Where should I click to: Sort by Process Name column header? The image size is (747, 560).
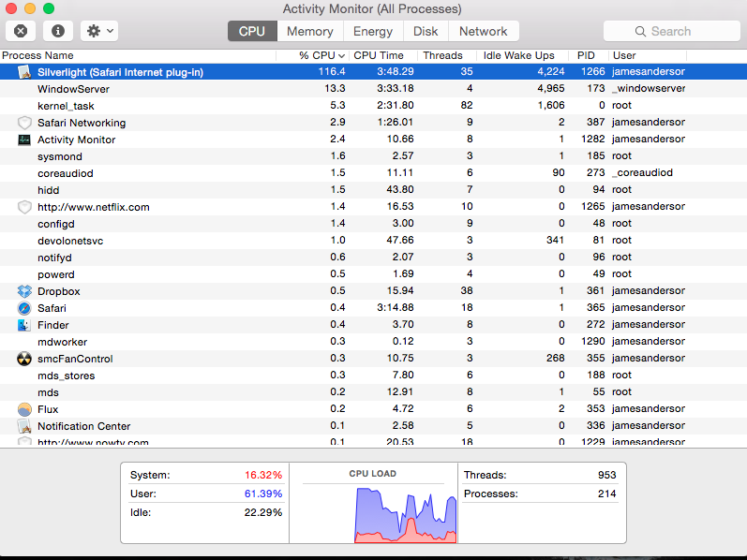click(138, 55)
